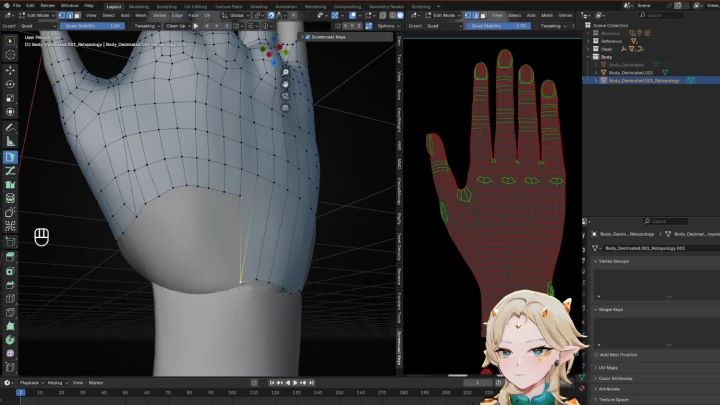The image size is (720, 405).
Task: Click the play animation button in timeline
Action: point(295,383)
